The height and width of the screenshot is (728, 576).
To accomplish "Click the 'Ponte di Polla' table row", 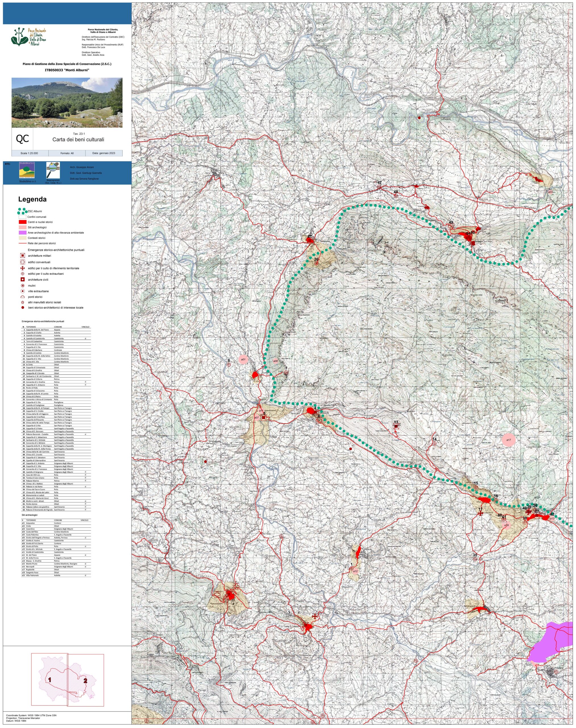I will pyautogui.click(x=56, y=388).
